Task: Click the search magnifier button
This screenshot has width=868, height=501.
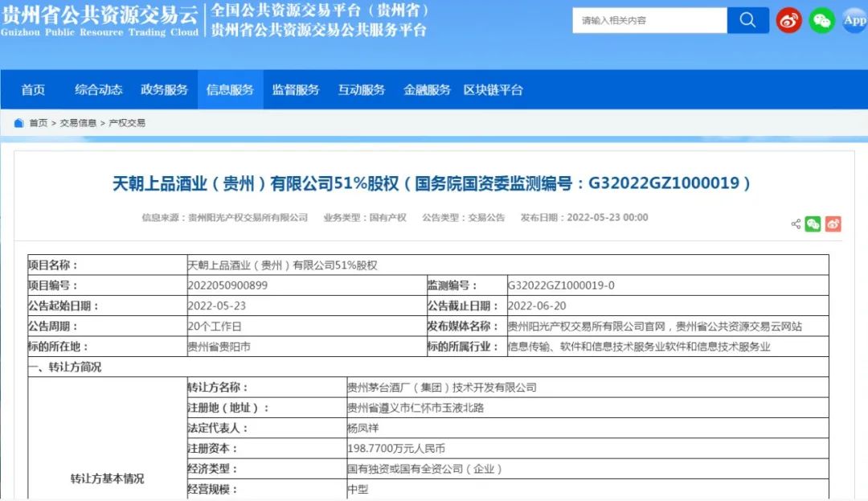Action: pos(747,20)
